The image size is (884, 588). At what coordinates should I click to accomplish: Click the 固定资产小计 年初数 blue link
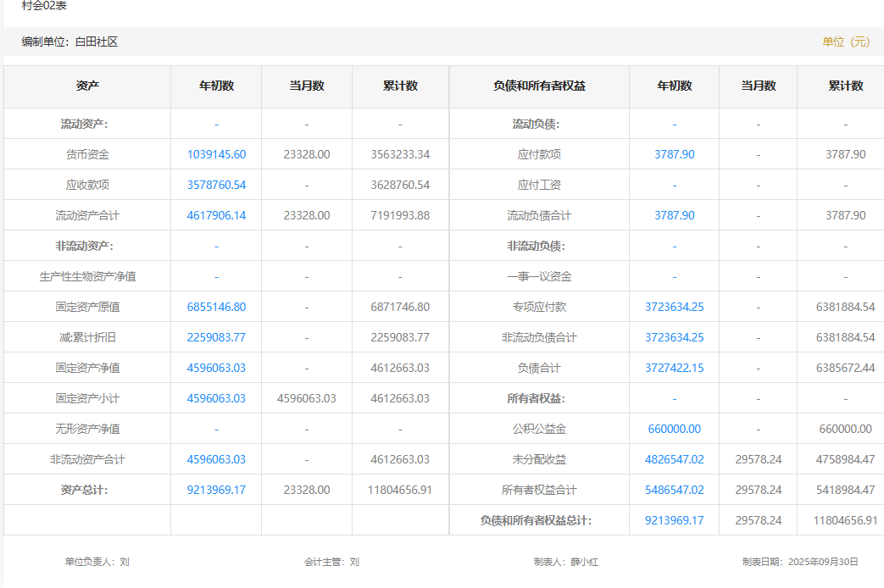[x=216, y=398]
